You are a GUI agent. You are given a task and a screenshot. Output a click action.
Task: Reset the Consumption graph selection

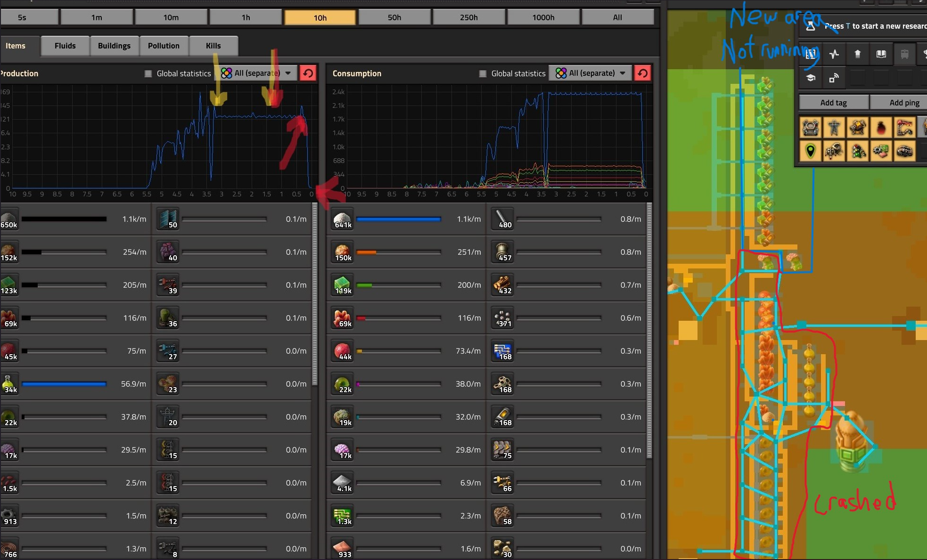point(642,73)
